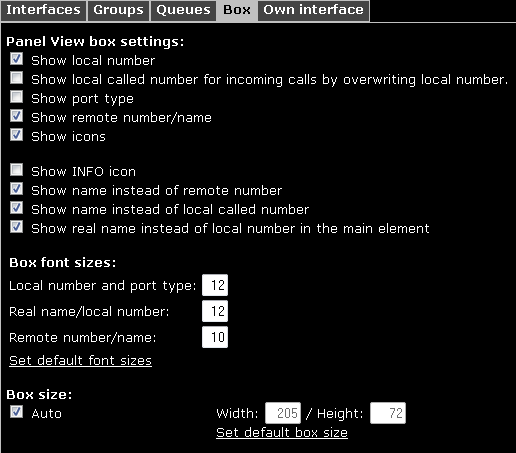Click the Set default font sizes link
Image resolution: width=516 pixels, height=453 pixels.
[x=80, y=360]
